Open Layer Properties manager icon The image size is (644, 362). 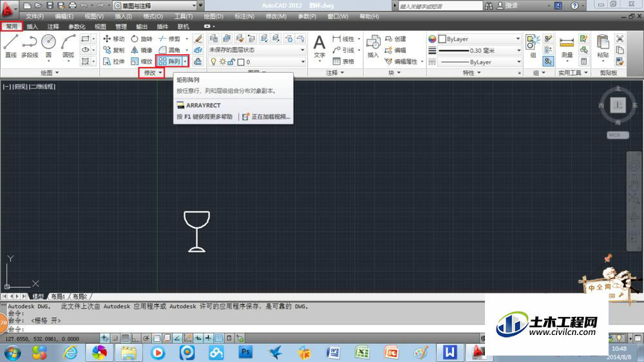(x=214, y=39)
